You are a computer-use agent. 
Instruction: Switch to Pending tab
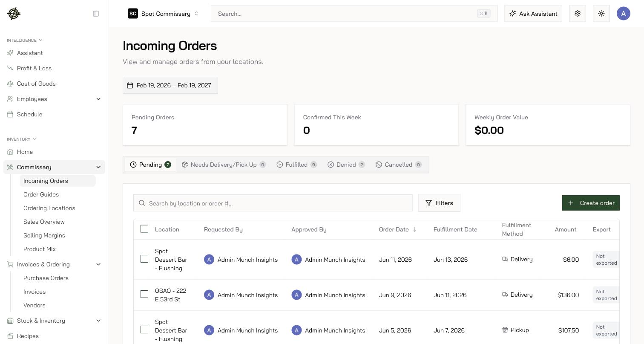click(150, 165)
